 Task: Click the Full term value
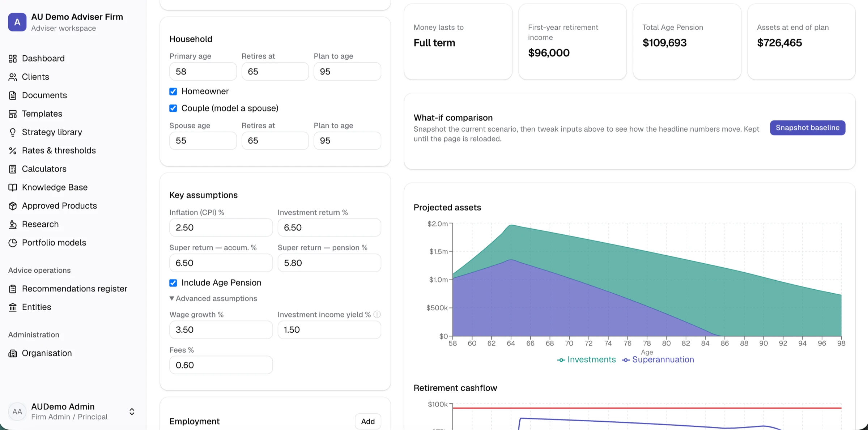click(x=434, y=43)
